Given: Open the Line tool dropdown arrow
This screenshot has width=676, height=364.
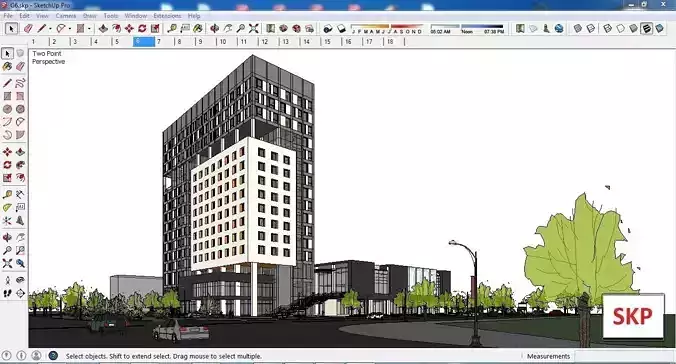Looking at the screenshot, I should coord(50,29).
